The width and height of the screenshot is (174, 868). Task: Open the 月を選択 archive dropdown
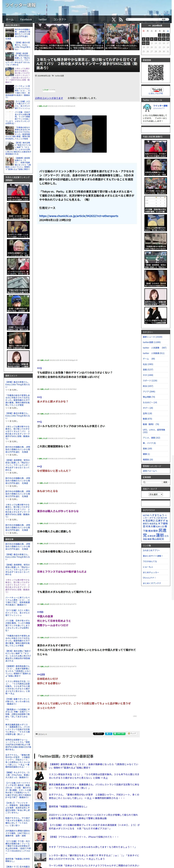click(156, 494)
